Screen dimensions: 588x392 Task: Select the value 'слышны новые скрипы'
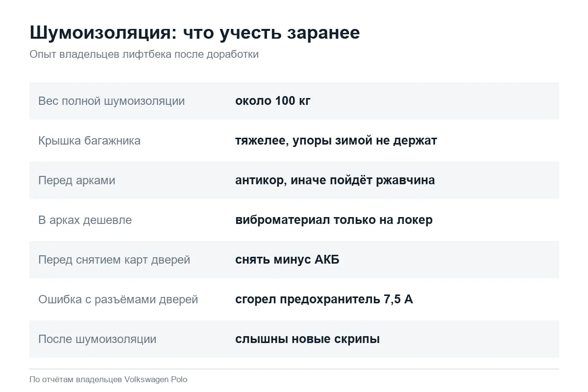308,339
